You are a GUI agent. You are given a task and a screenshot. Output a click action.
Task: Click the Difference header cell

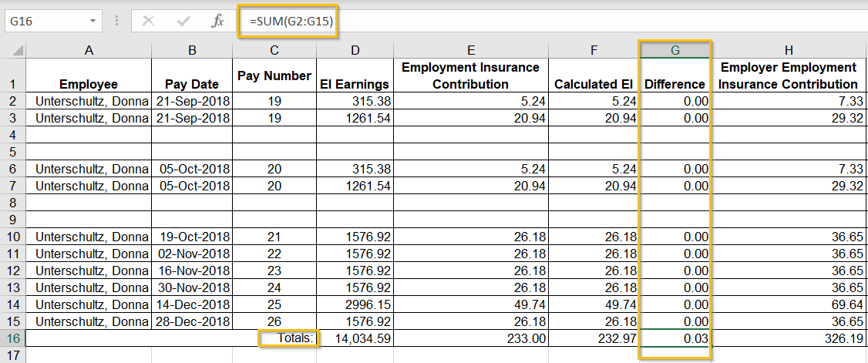[x=675, y=76]
